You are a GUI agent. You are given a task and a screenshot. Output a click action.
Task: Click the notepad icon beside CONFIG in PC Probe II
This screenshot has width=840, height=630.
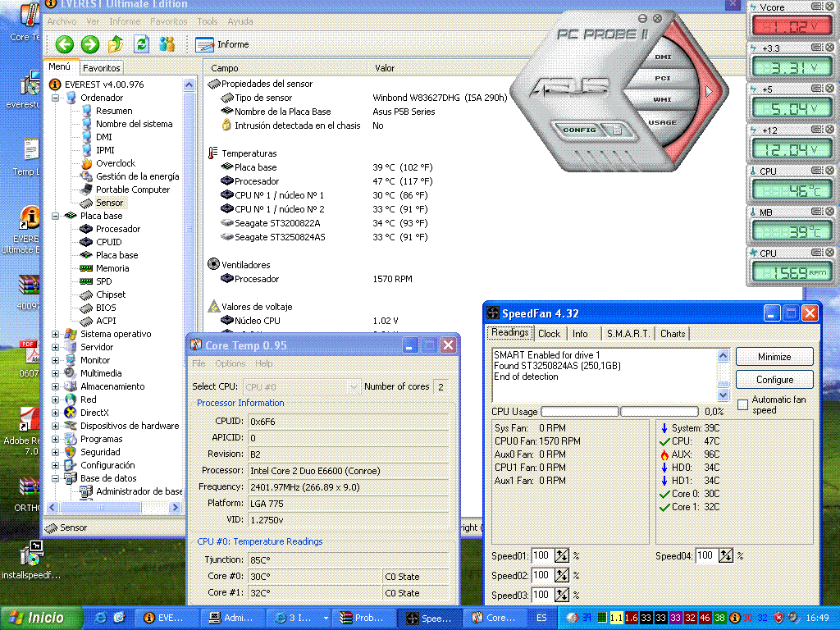(616, 130)
